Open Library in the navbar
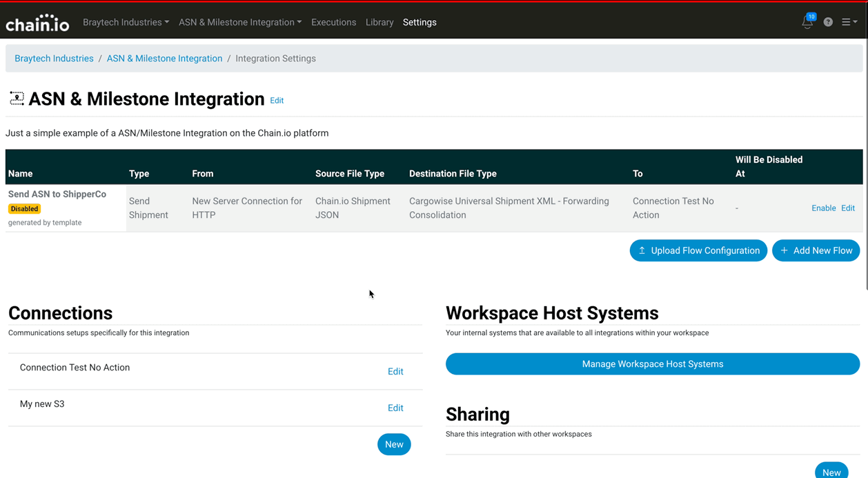 point(379,22)
